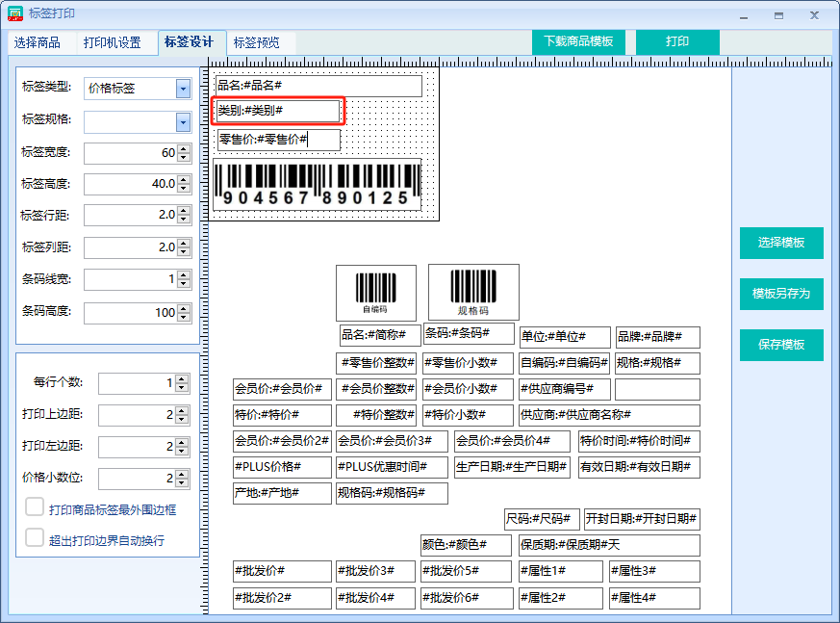Choose the 生产日期:#生产日期# field element
This screenshot has width=840, height=623.
pos(512,468)
